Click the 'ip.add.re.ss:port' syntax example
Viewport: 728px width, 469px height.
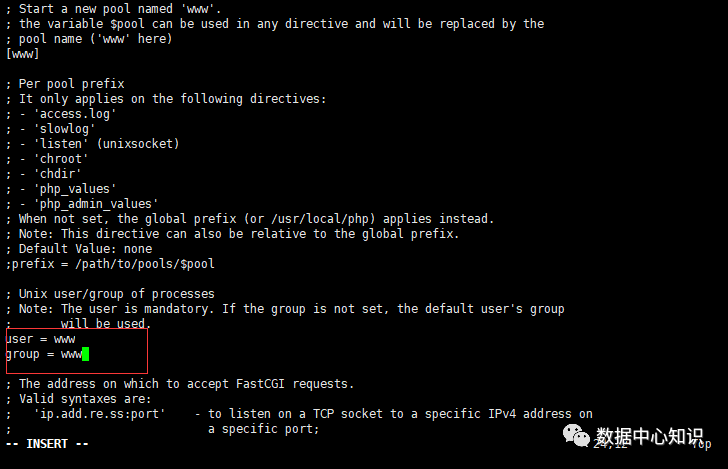click(x=98, y=413)
